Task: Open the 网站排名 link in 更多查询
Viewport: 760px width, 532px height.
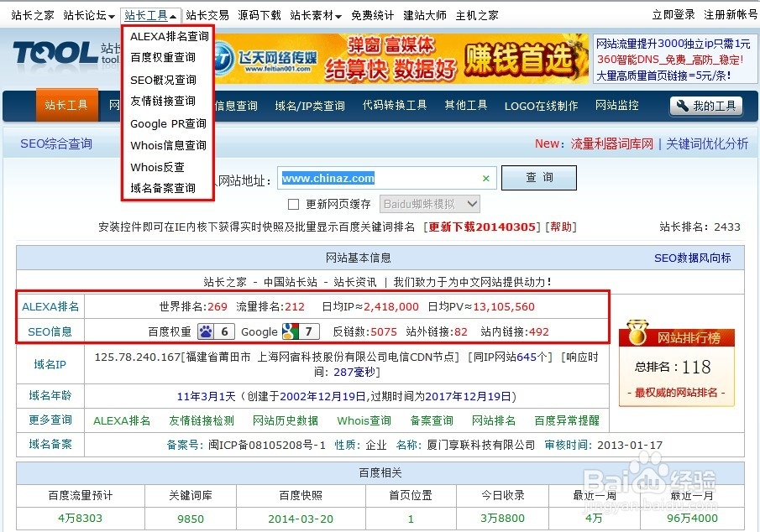Action: coord(494,420)
